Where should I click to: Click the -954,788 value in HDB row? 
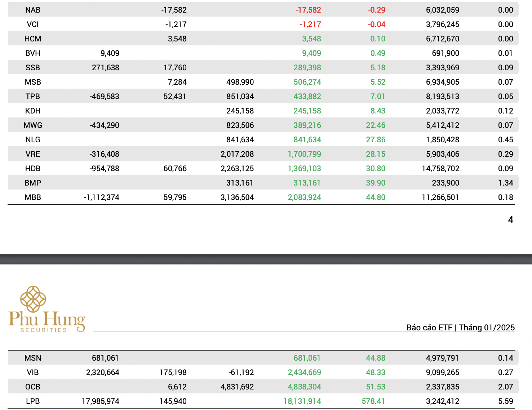tap(105, 169)
